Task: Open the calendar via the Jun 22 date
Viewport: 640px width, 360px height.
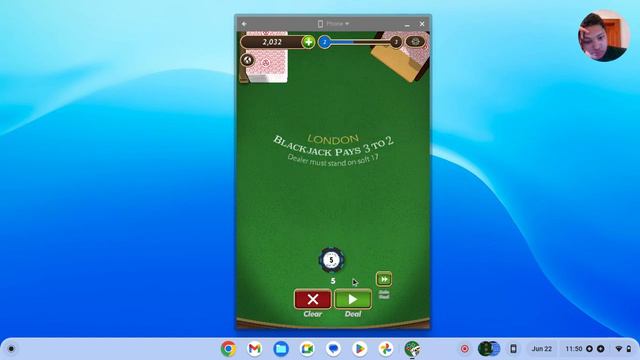Action: pos(541,349)
